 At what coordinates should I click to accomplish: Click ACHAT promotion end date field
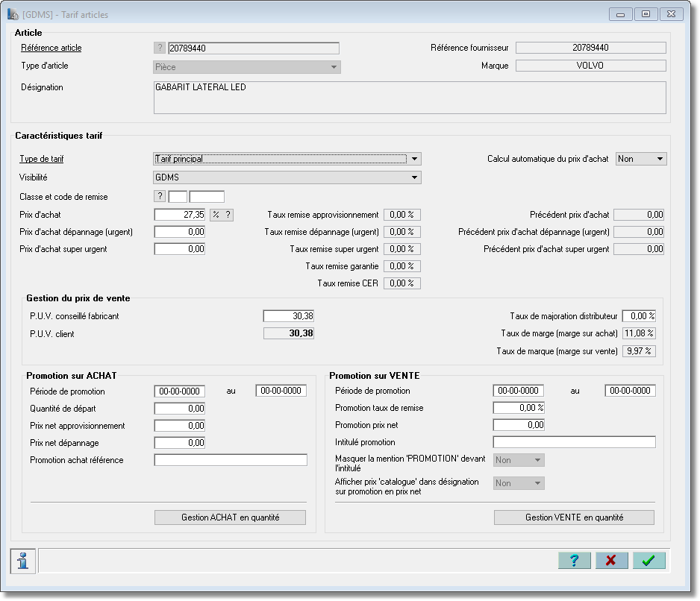coord(281,391)
